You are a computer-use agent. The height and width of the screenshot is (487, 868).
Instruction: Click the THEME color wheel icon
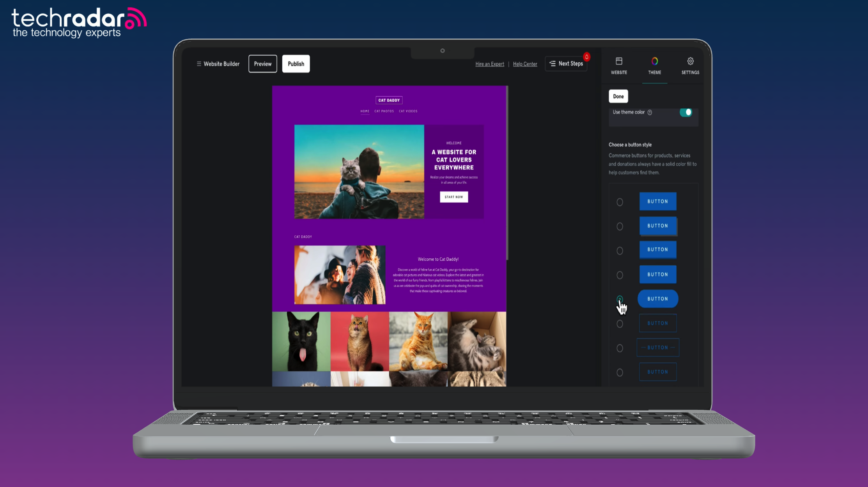(x=654, y=61)
